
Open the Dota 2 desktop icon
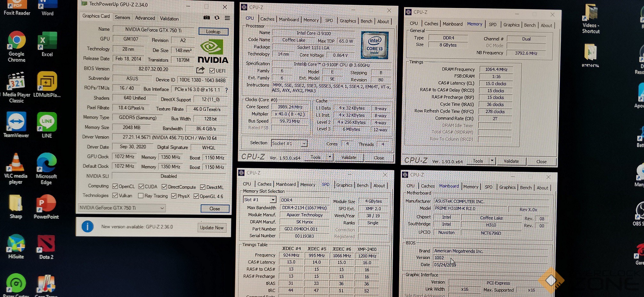(x=46, y=247)
